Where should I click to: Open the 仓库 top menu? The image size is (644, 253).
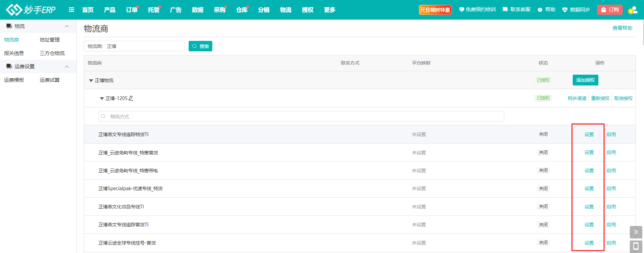tap(241, 10)
